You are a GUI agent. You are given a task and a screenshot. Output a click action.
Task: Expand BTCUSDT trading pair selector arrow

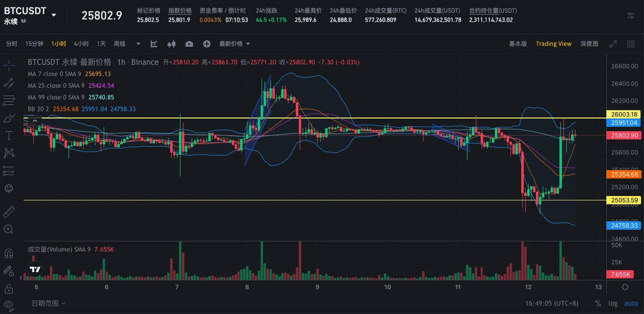coord(54,15)
